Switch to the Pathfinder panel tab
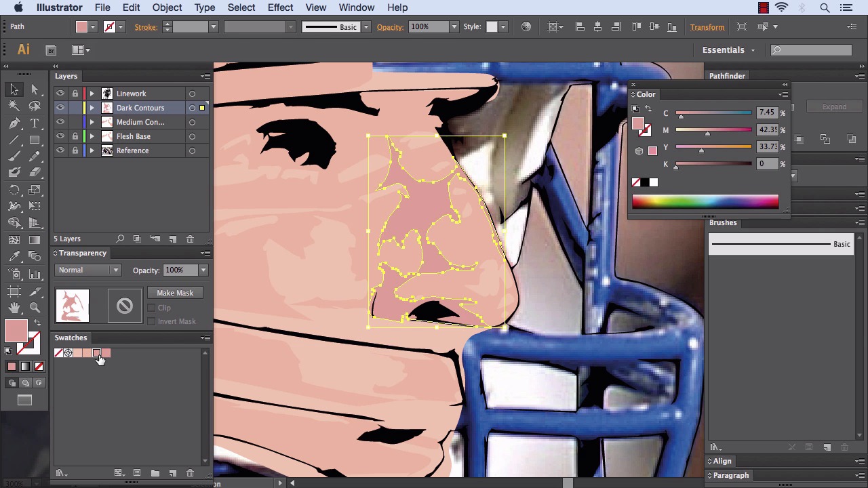 727,76
